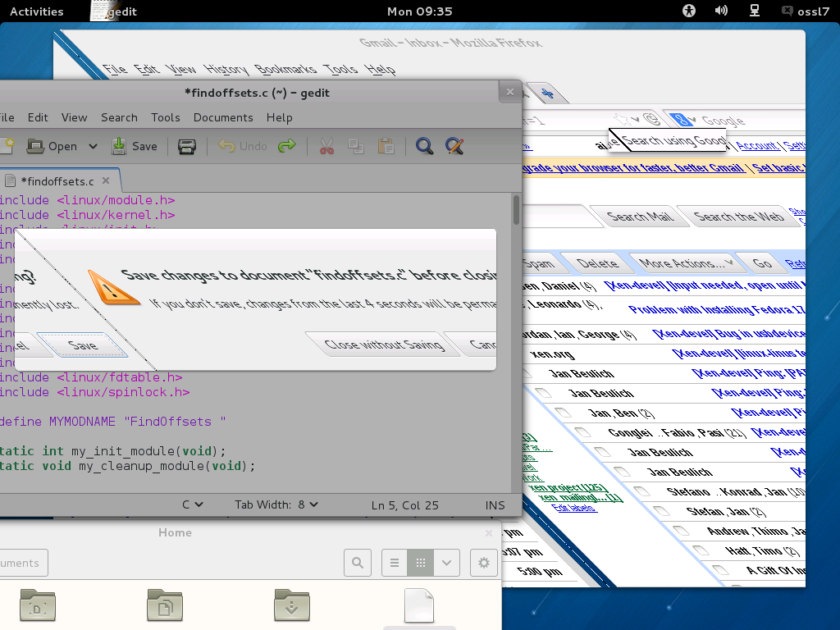Screen dimensions: 840x630
Task: Tick the checkbox for "A Gift Of" email
Action: click(720, 570)
